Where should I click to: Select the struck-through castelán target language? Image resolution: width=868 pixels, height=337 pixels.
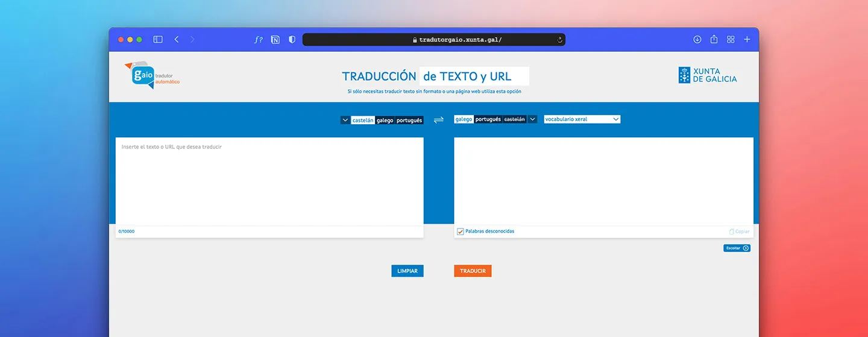514,119
